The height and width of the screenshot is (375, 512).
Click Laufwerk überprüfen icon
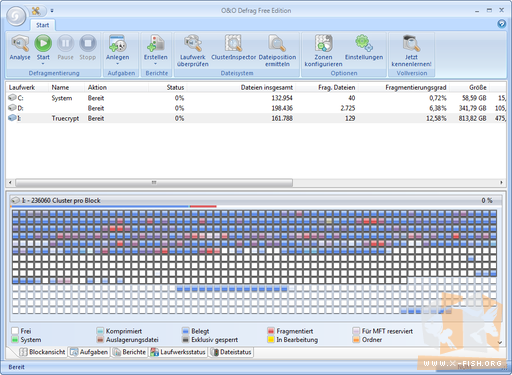coord(193,43)
